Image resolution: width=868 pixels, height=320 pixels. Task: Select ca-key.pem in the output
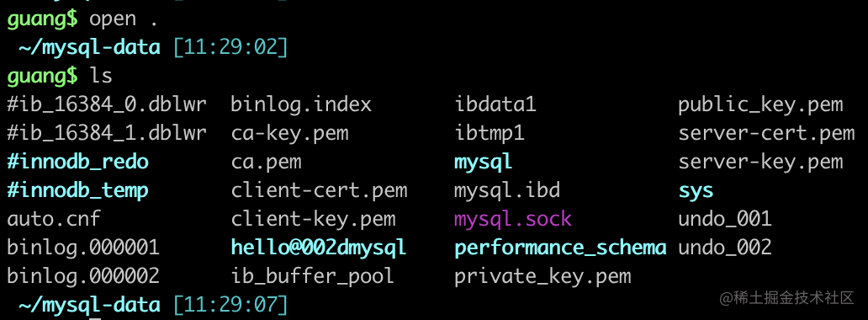tap(290, 134)
